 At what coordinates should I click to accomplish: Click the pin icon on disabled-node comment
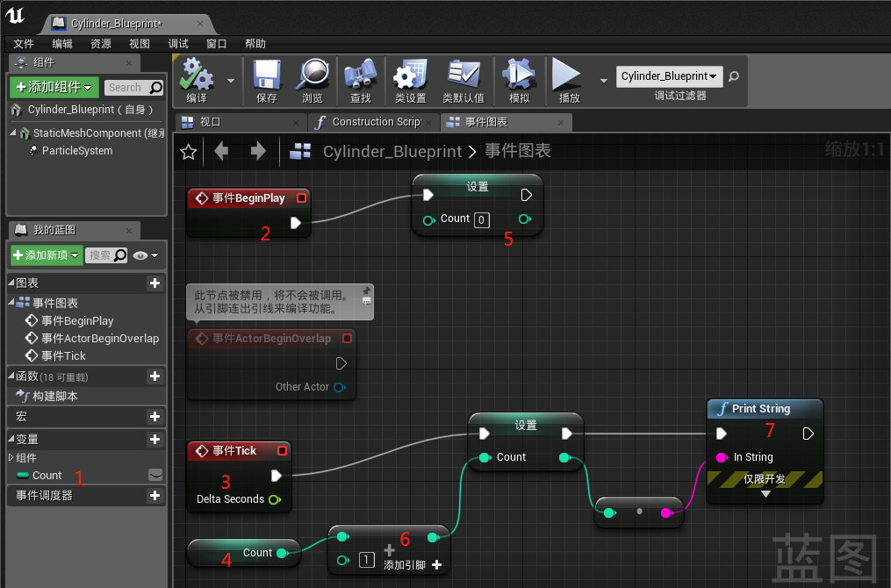(367, 290)
